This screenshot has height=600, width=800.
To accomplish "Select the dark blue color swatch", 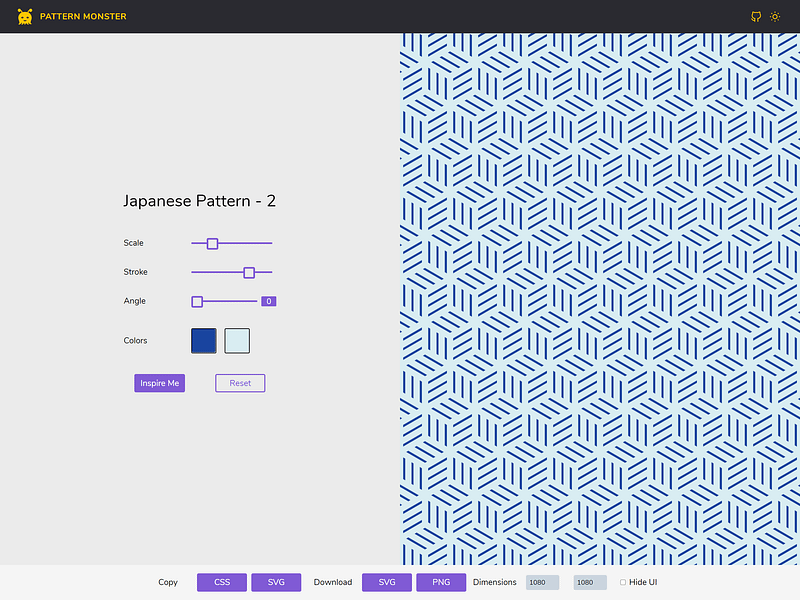I will 204,340.
